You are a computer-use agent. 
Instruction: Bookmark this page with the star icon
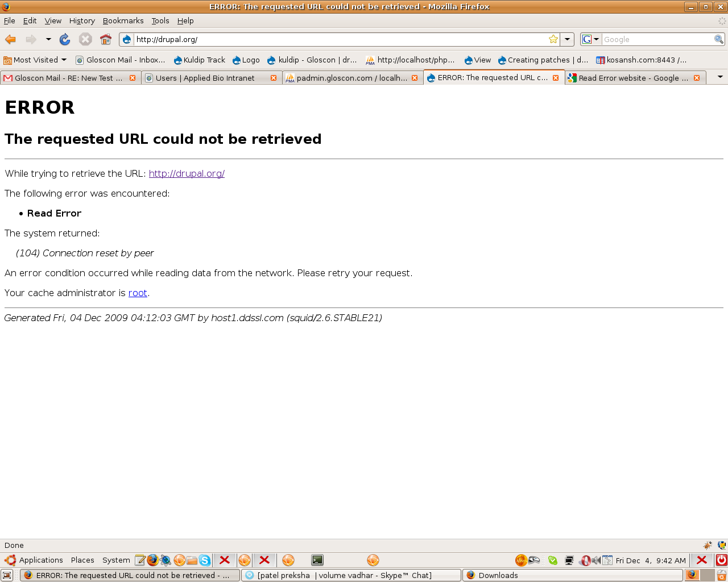[x=553, y=39]
